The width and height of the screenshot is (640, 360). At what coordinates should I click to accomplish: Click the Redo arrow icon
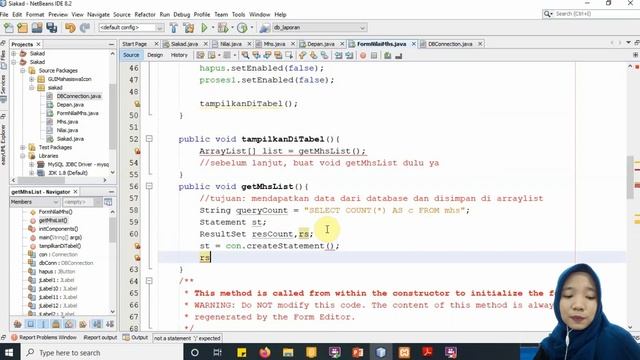84,27
